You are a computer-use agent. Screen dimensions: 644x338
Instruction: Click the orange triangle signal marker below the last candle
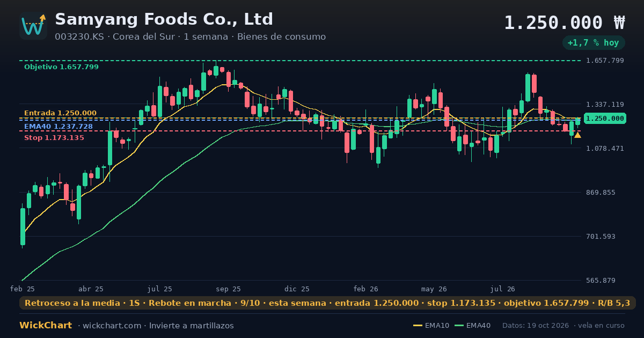(577, 135)
